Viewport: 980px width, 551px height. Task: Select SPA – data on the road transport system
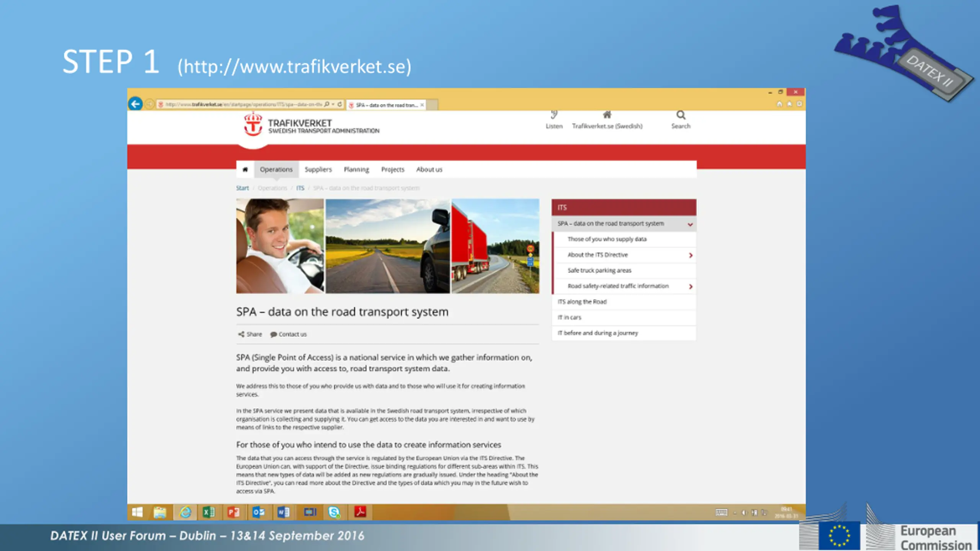click(x=611, y=223)
